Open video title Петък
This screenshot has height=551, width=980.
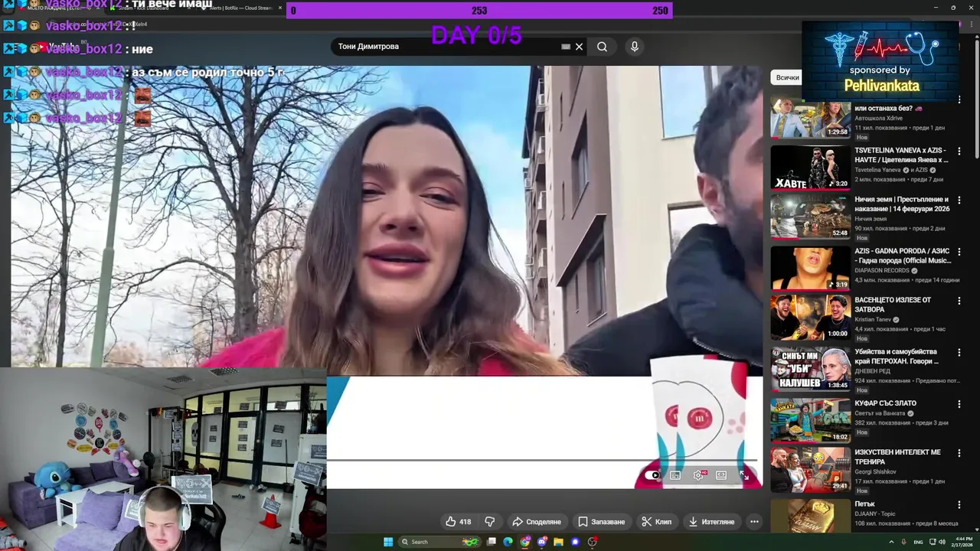pyautogui.click(x=864, y=504)
